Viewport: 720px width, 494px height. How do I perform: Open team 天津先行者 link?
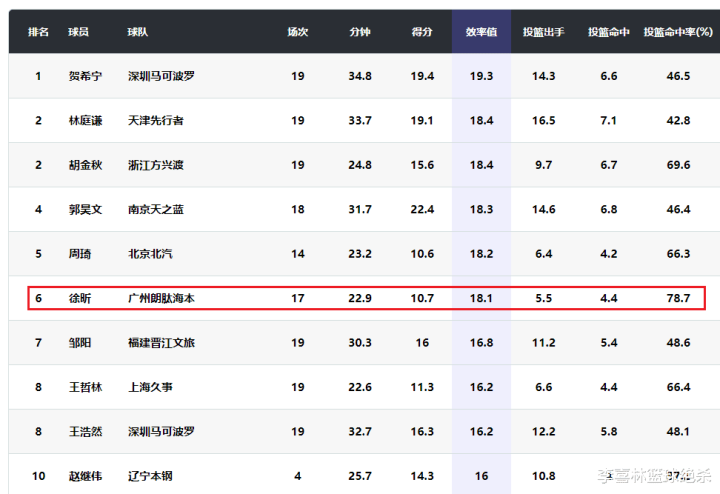(x=156, y=121)
